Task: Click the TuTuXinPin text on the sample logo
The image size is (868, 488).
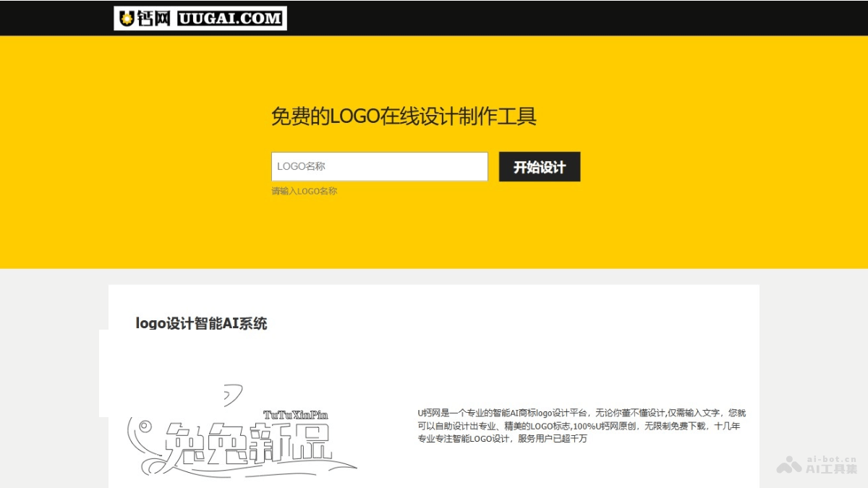Action: (x=294, y=415)
